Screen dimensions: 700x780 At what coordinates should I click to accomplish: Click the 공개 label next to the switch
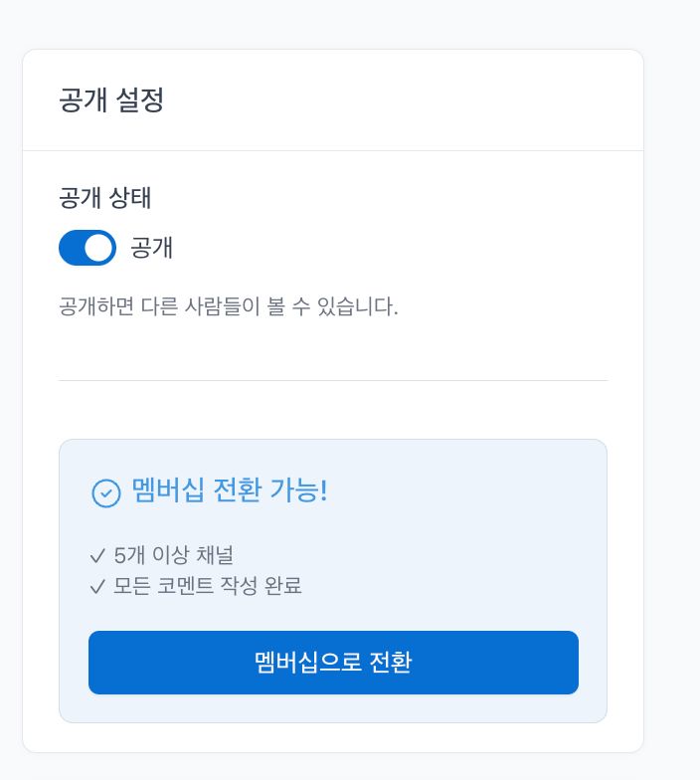(x=152, y=248)
